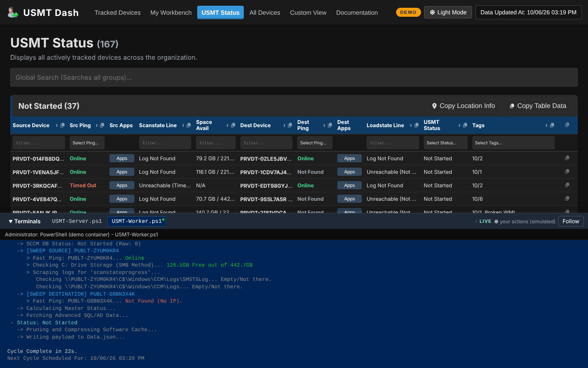Copy the Src Ping column data

pyautogui.click(x=102, y=126)
